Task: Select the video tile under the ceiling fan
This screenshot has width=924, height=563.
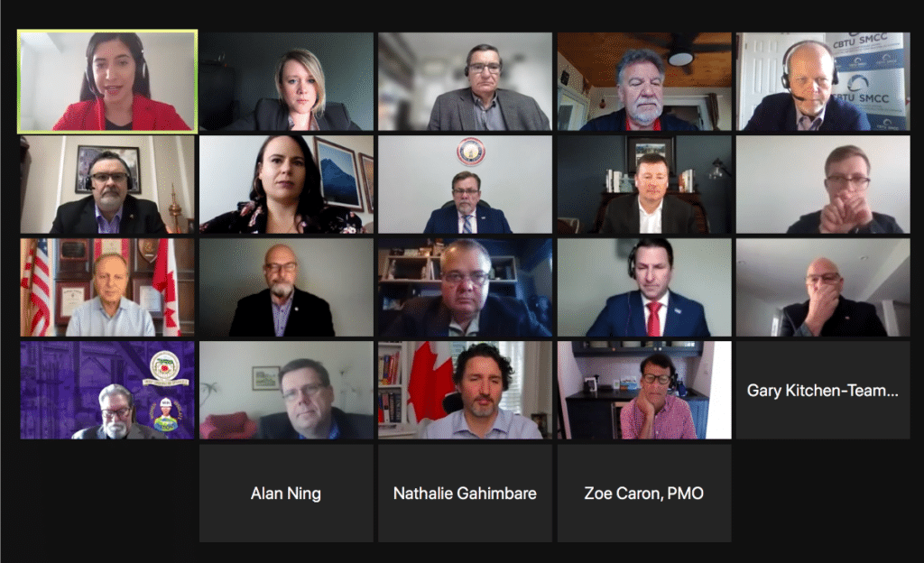Action: (644, 81)
